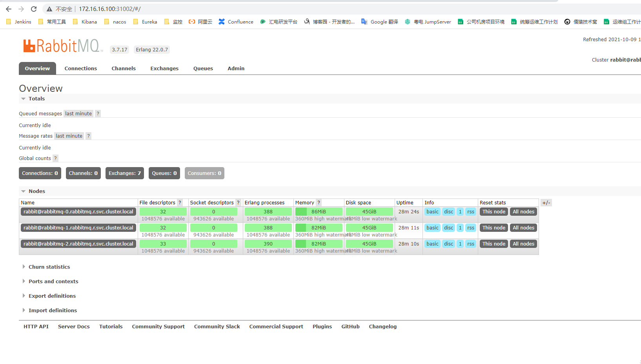The image size is (641, 364).
Task: Change Message rates last minute range
Action: (69, 136)
